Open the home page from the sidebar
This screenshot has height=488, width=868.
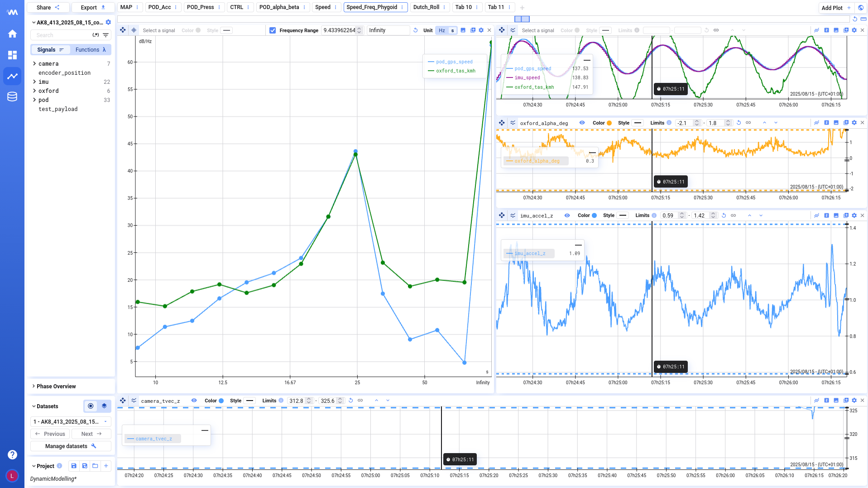[12, 34]
